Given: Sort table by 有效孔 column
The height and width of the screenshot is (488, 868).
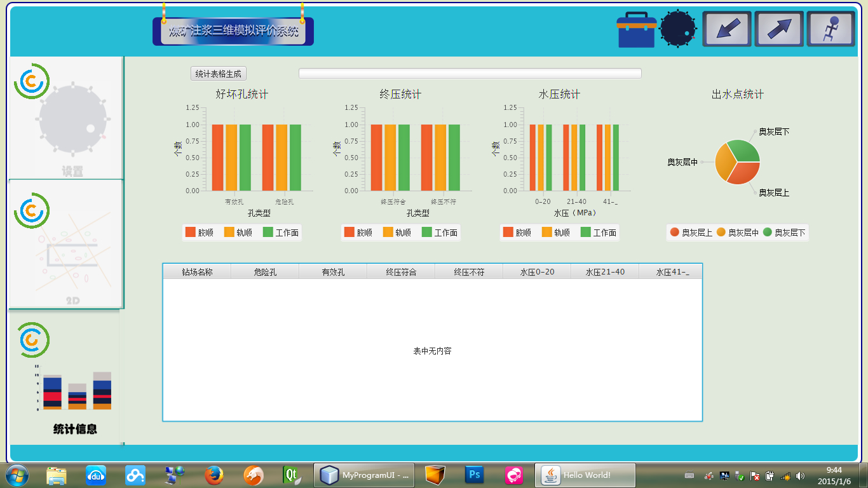Looking at the screenshot, I should pos(333,272).
